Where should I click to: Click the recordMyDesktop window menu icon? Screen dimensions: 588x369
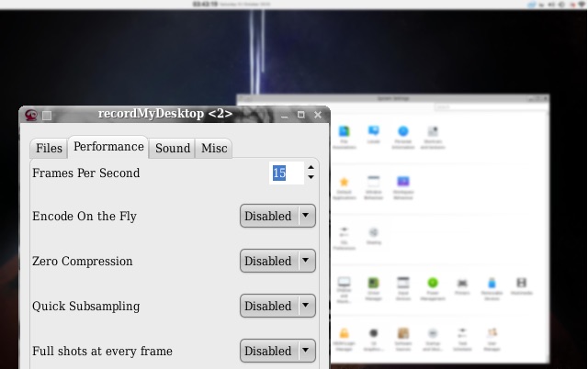[31, 115]
